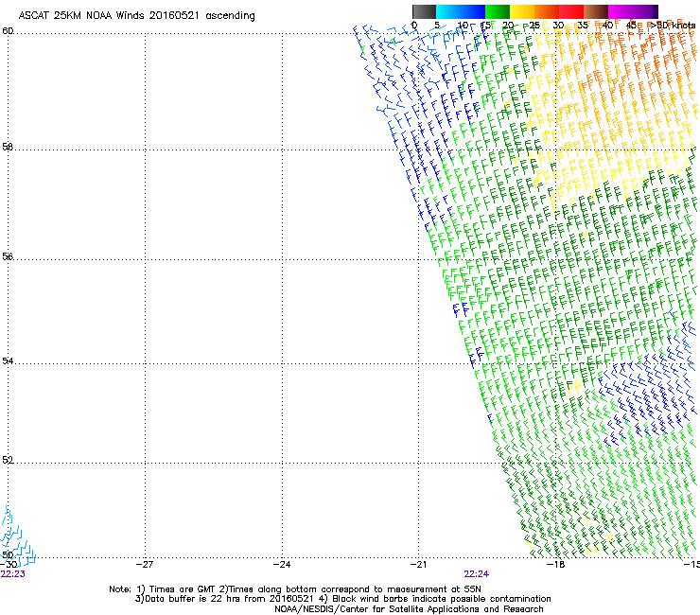This screenshot has width=700, height=615.
Task: Click the "5" tick label under the color bar
Action: pos(437,25)
